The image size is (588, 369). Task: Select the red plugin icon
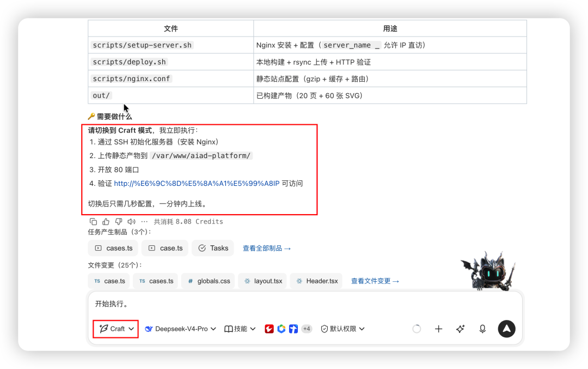(x=269, y=329)
